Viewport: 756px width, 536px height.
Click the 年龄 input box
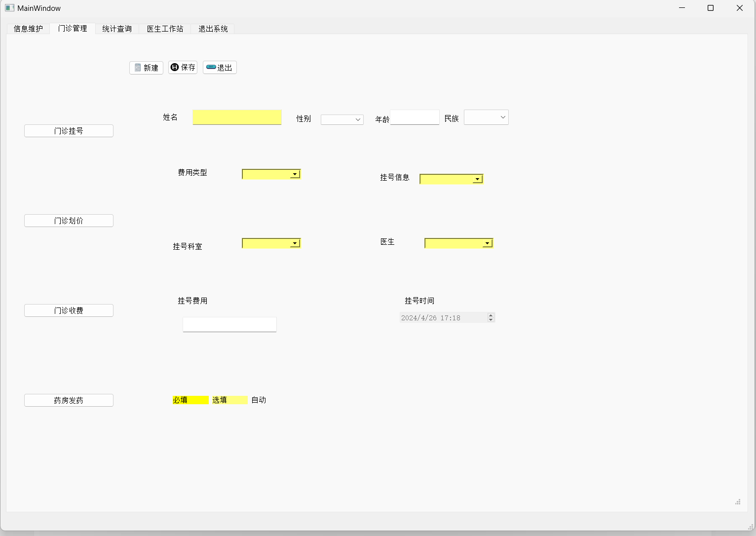415,117
